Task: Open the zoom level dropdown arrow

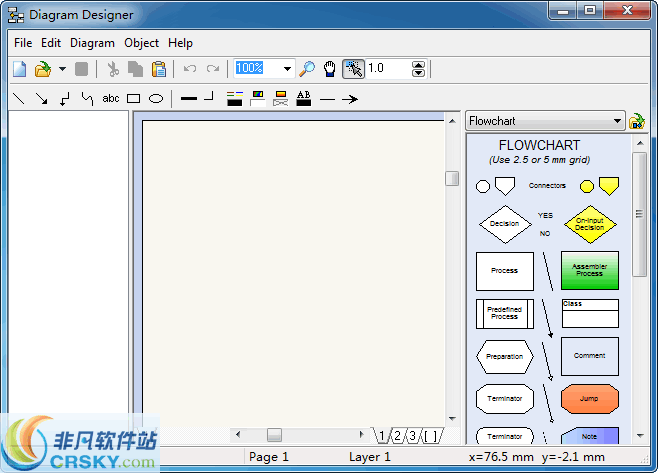Action: [287, 68]
